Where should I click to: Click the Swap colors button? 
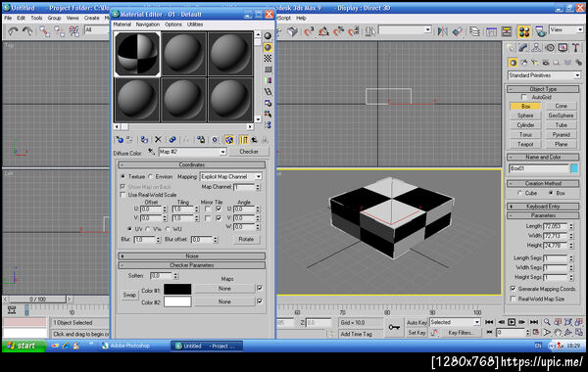[x=129, y=295]
